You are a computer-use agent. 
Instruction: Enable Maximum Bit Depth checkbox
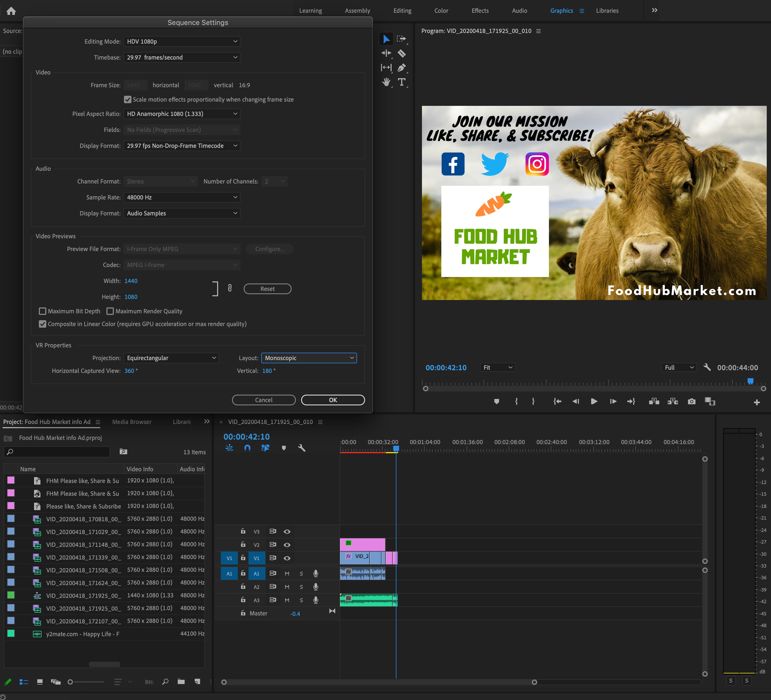[x=43, y=311]
